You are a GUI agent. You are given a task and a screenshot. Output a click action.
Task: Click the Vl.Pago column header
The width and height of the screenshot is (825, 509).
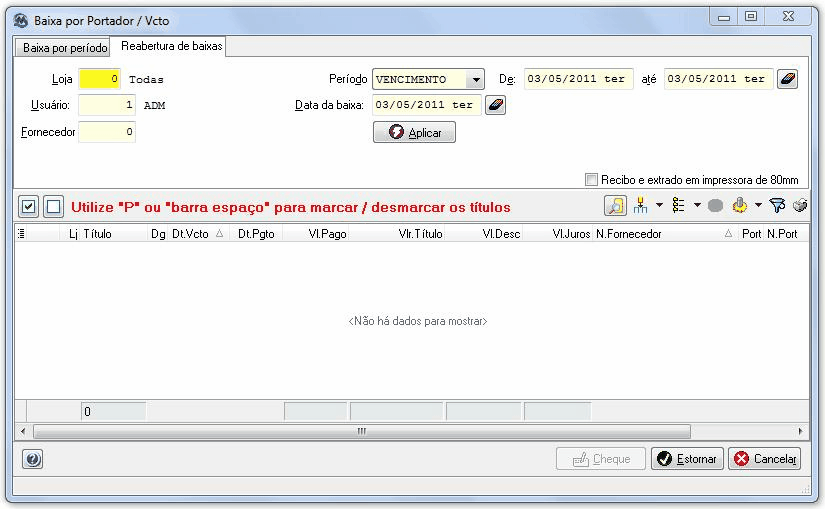316,234
